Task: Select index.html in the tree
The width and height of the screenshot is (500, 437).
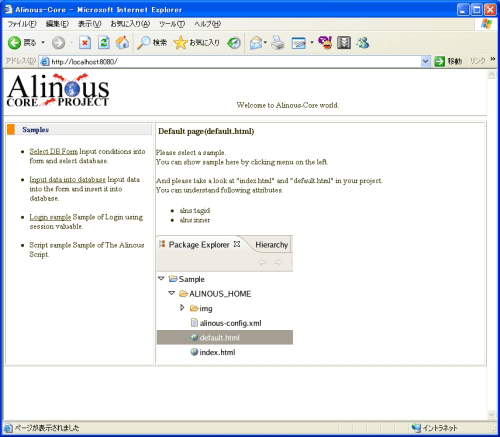Action: pyautogui.click(x=213, y=352)
